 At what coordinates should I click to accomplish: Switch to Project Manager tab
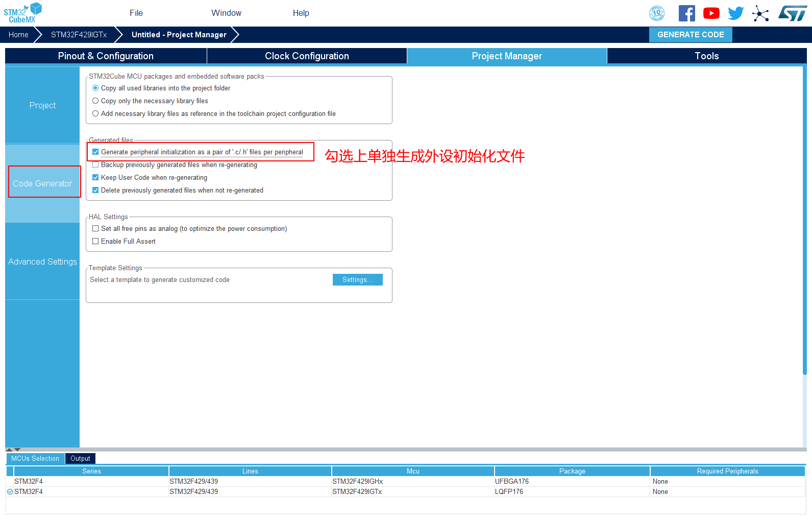pos(507,56)
